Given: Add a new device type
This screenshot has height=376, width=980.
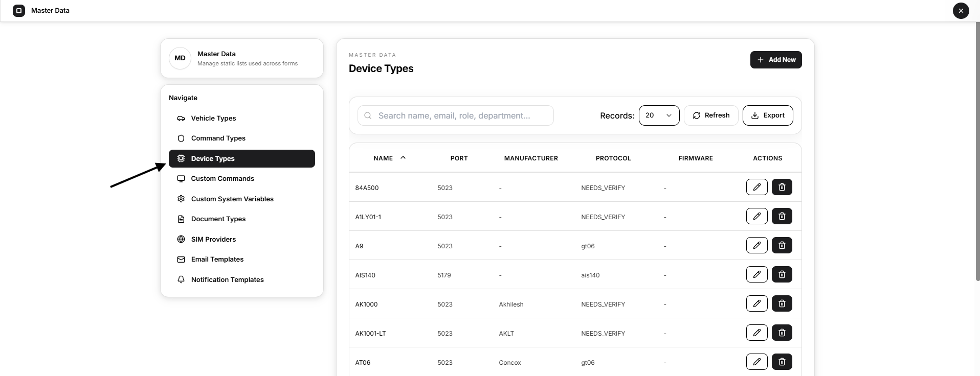Looking at the screenshot, I should pos(776,60).
